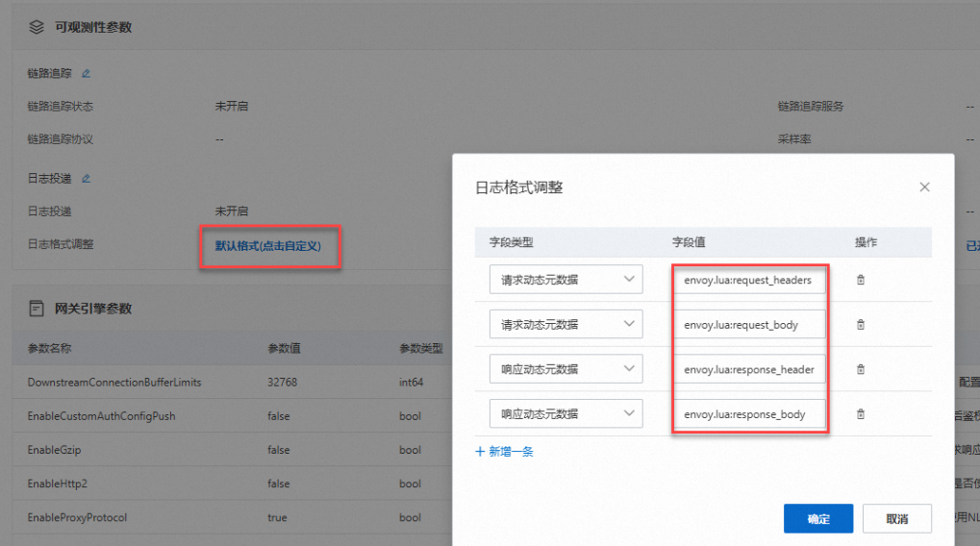Viewport: 980px width, 546px height.
Task: Click the 日志格式调整 row label
Action: pos(61,244)
